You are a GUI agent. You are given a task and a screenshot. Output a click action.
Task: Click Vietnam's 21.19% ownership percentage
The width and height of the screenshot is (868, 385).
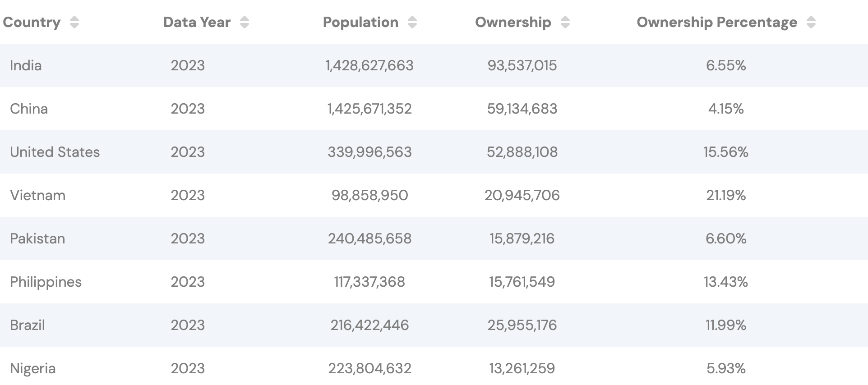pos(725,196)
